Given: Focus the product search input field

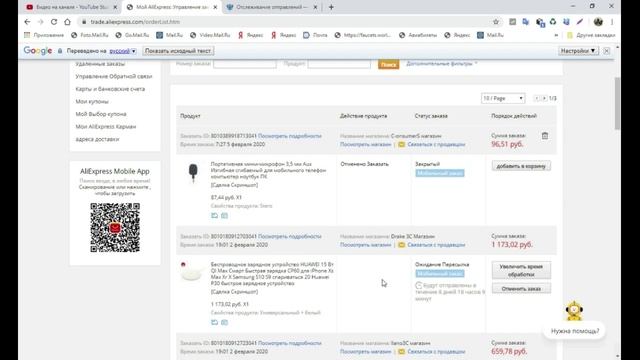Looking at the screenshot, I should click(339, 64).
